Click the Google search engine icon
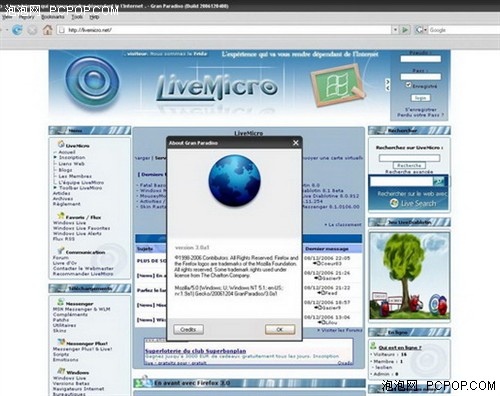This screenshot has width=500, height=396. tap(419, 30)
